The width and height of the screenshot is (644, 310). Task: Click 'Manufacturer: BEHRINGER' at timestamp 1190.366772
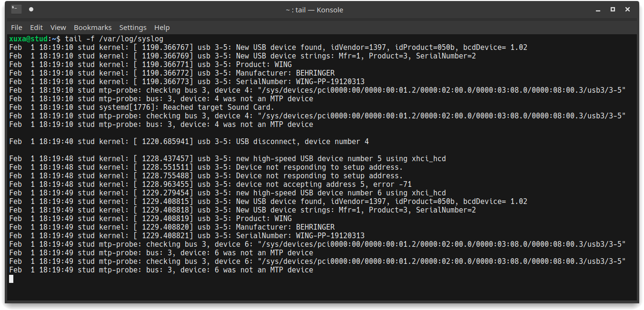(x=285, y=73)
